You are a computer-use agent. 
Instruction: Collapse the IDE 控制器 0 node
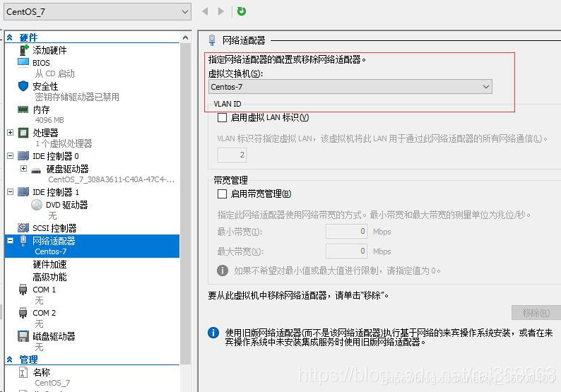point(10,156)
